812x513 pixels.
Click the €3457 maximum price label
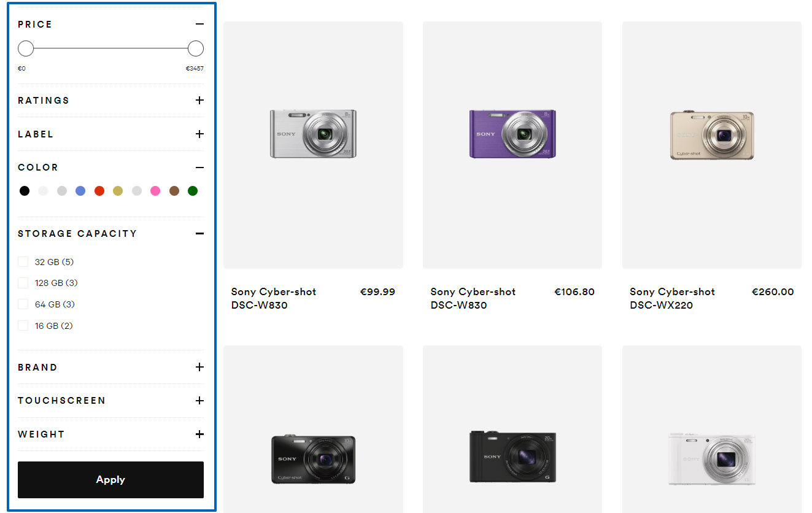[x=195, y=69]
